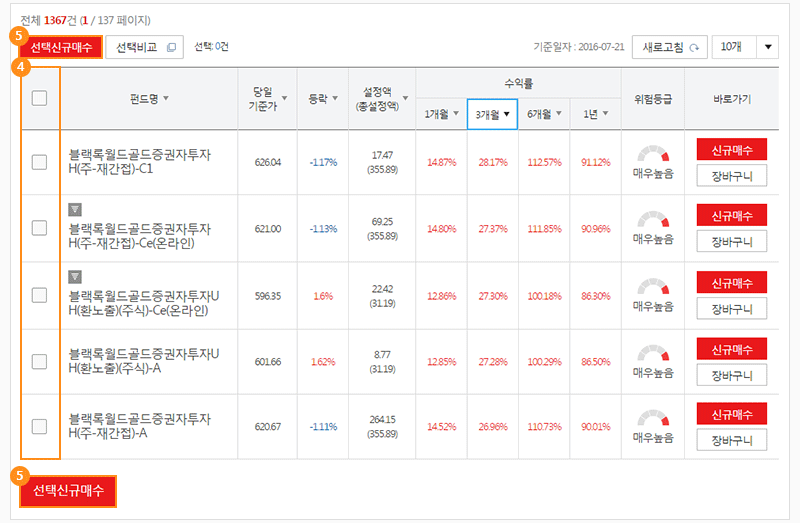Add H(주-재간접)-C1 fund to 장바구니
This screenshot has height=523, width=800.
(732, 176)
